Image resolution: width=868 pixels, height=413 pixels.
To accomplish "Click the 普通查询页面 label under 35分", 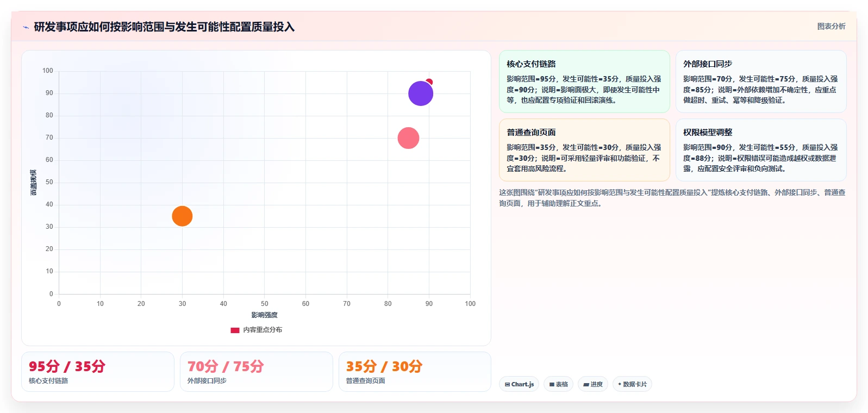I will [366, 381].
